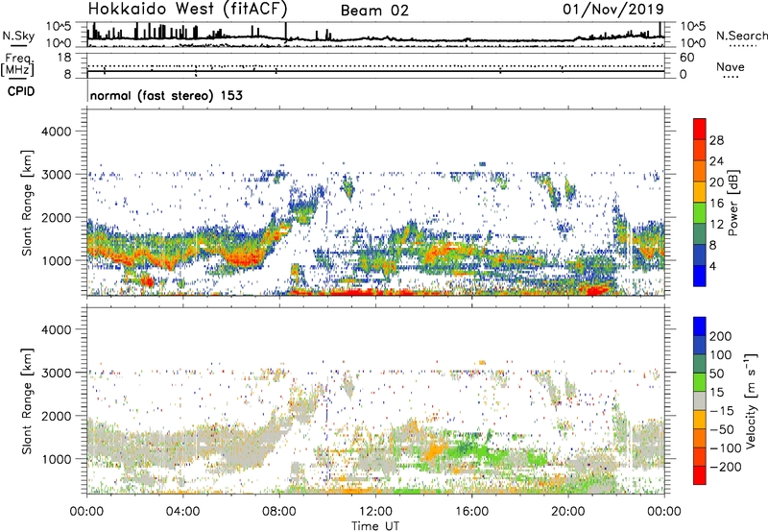Click the 'normal (fast stereo) 153' mode text

click(166, 95)
